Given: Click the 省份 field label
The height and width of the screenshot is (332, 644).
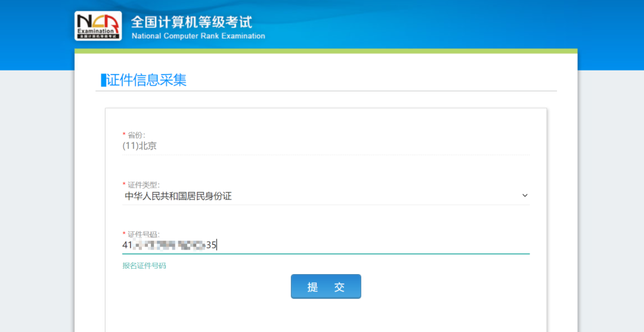Looking at the screenshot, I should (x=137, y=135).
